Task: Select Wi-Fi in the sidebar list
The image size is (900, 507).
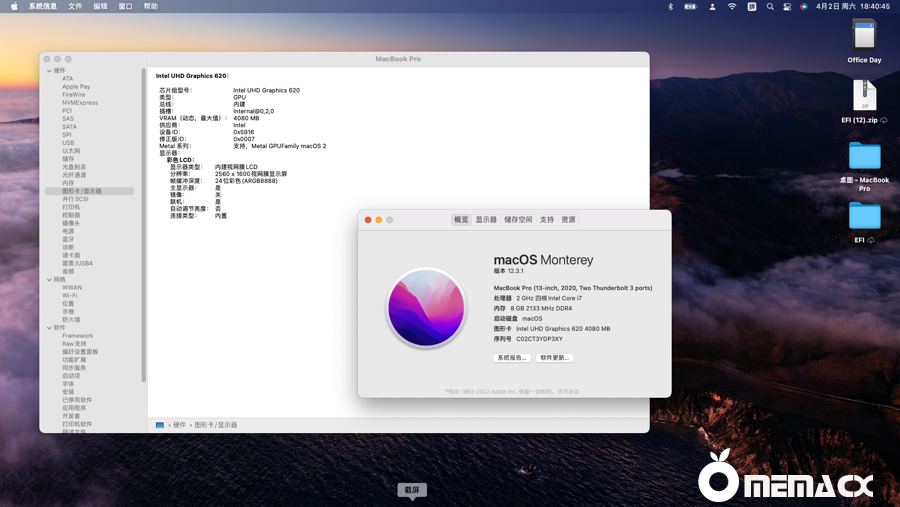Action: coord(70,296)
